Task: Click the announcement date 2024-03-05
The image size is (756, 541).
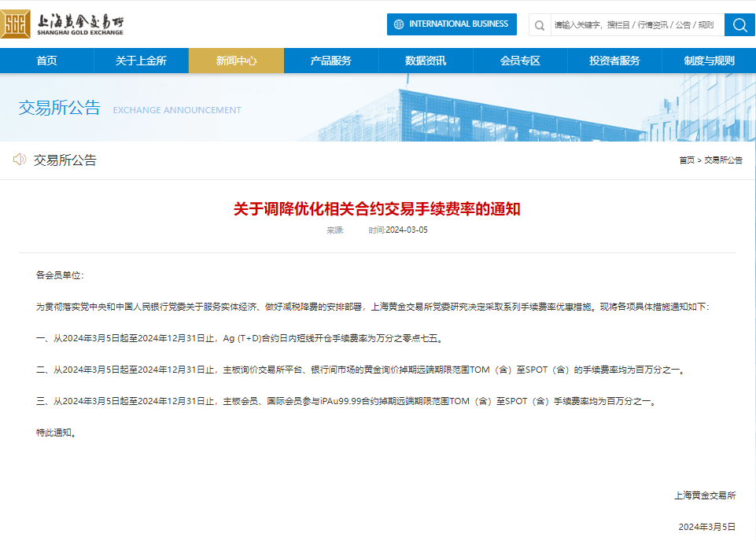Action: [x=406, y=230]
